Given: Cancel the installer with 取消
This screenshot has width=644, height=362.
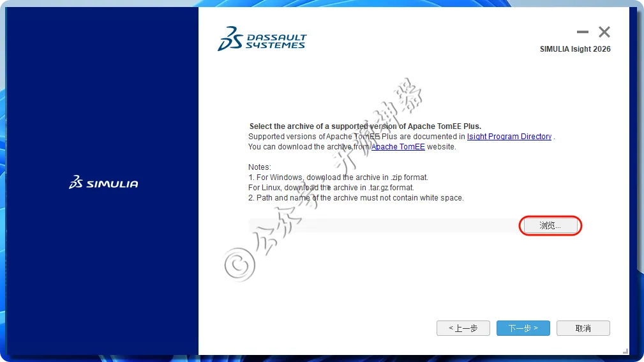Looking at the screenshot, I should [x=583, y=328].
